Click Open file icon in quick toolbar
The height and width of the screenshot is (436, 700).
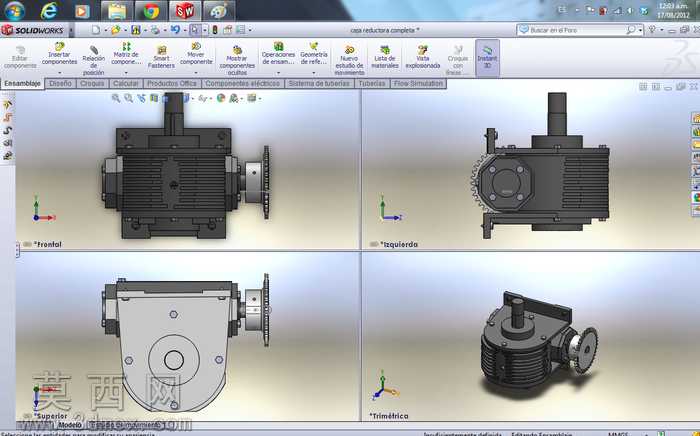point(115,30)
